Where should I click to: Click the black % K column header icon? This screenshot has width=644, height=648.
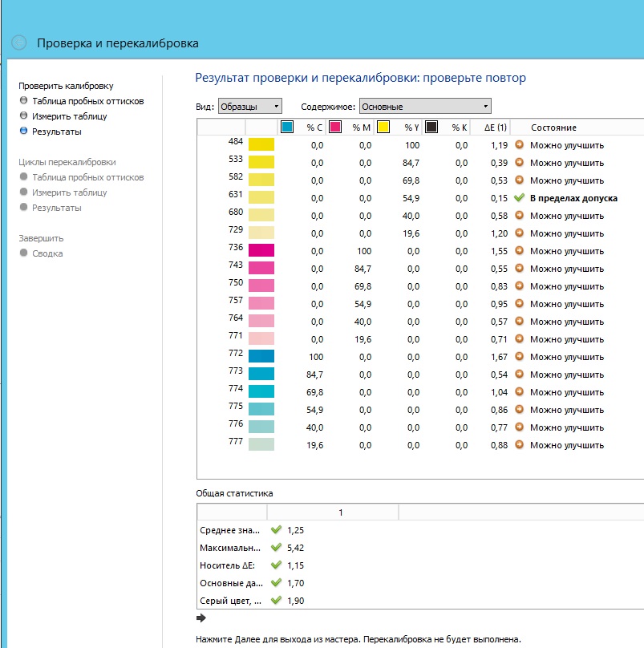(431, 128)
